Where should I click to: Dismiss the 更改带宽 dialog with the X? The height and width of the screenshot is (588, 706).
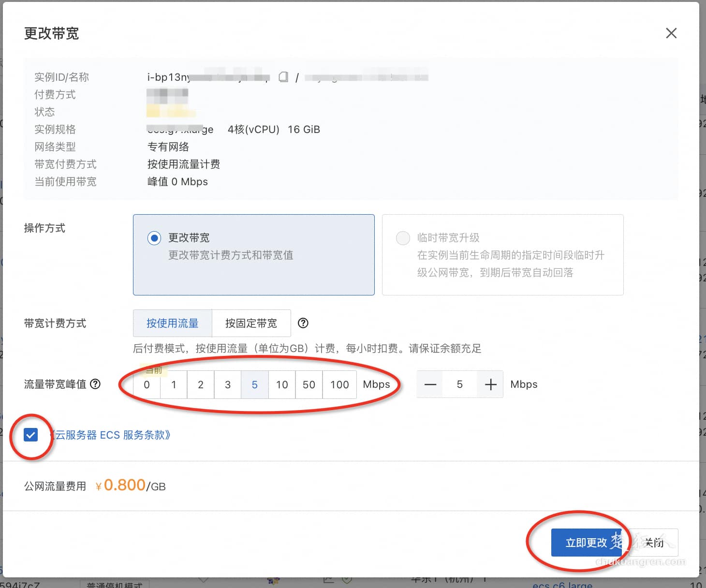coord(671,33)
